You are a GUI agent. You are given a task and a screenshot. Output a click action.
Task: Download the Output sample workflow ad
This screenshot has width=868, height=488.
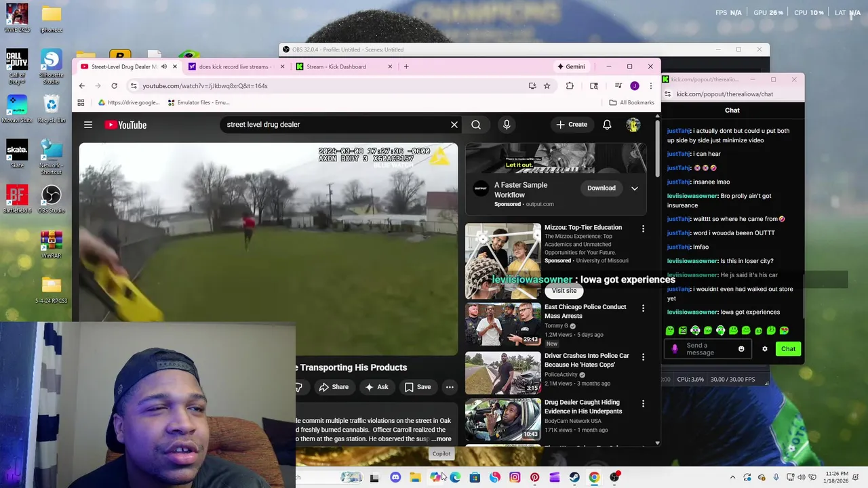click(x=601, y=188)
